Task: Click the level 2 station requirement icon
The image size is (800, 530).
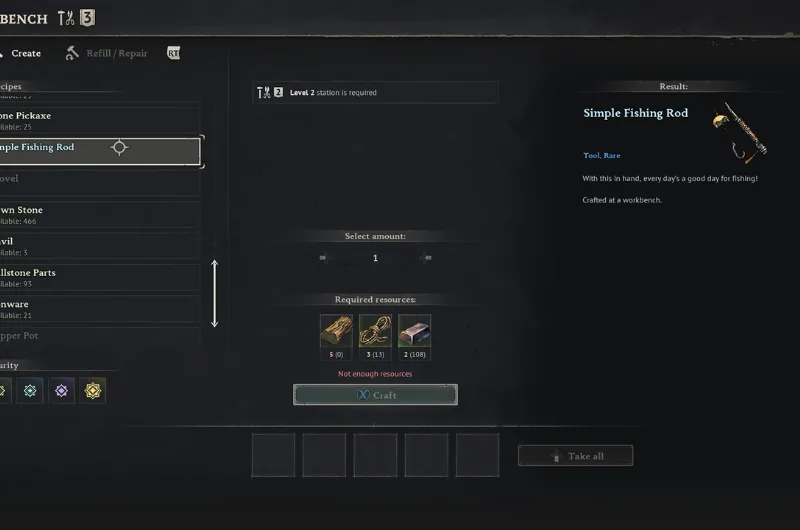Action: click(270, 92)
